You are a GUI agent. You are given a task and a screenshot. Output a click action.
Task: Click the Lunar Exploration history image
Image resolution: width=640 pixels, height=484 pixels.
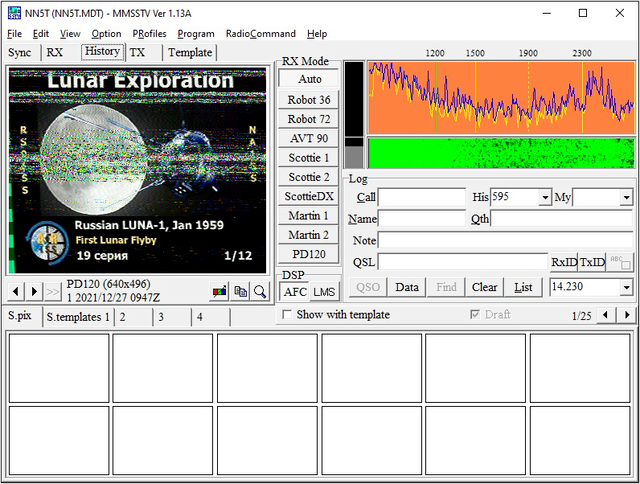pos(138,171)
